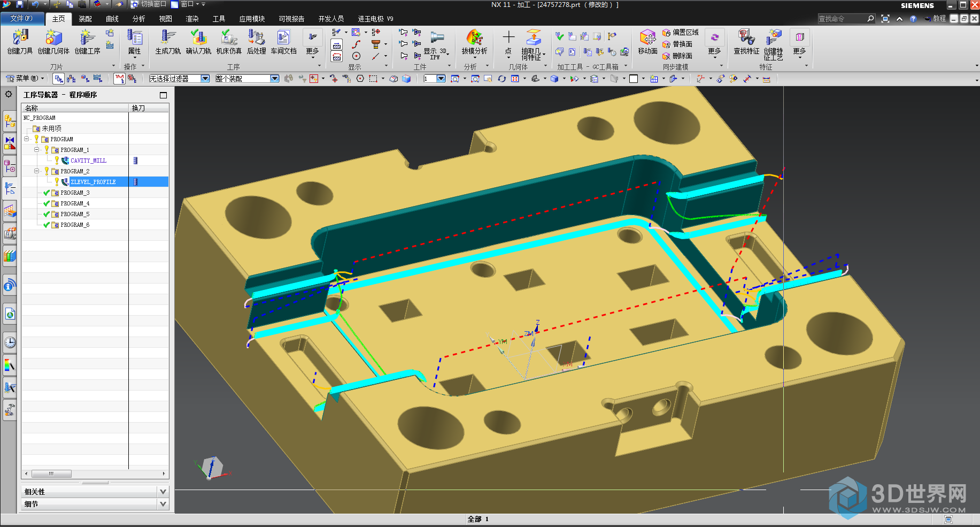
Task: Switch to the 装配 ribbon tab
Action: (x=86, y=19)
